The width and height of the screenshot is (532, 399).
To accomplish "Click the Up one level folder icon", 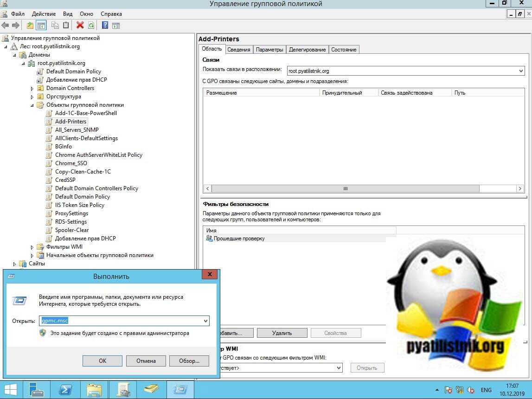I will point(30,26).
